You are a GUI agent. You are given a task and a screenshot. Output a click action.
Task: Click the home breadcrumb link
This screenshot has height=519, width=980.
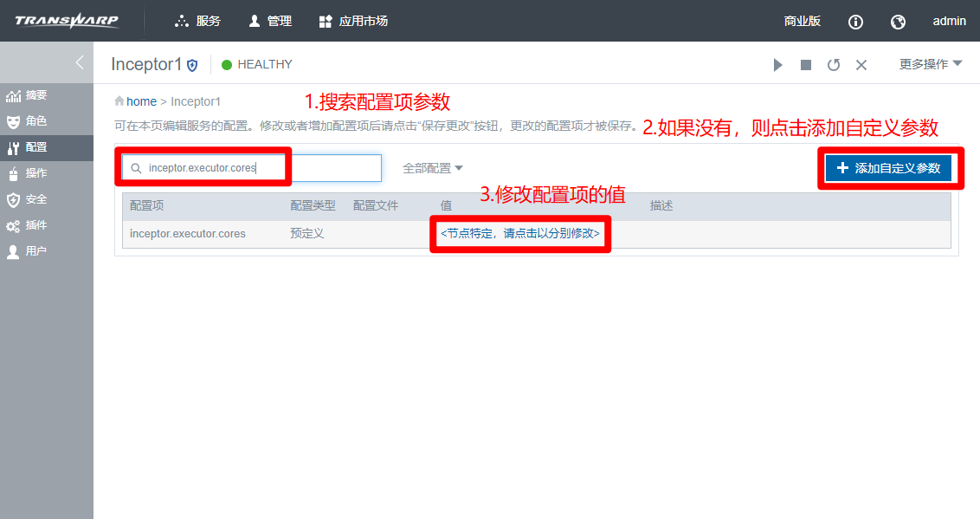(x=141, y=101)
